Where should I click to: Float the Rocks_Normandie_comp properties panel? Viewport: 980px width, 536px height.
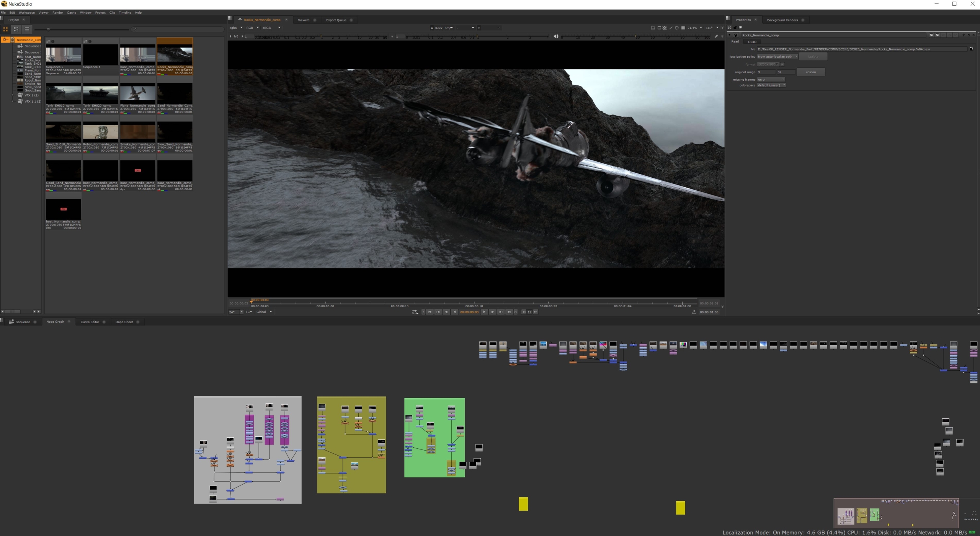(x=969, y=35)
